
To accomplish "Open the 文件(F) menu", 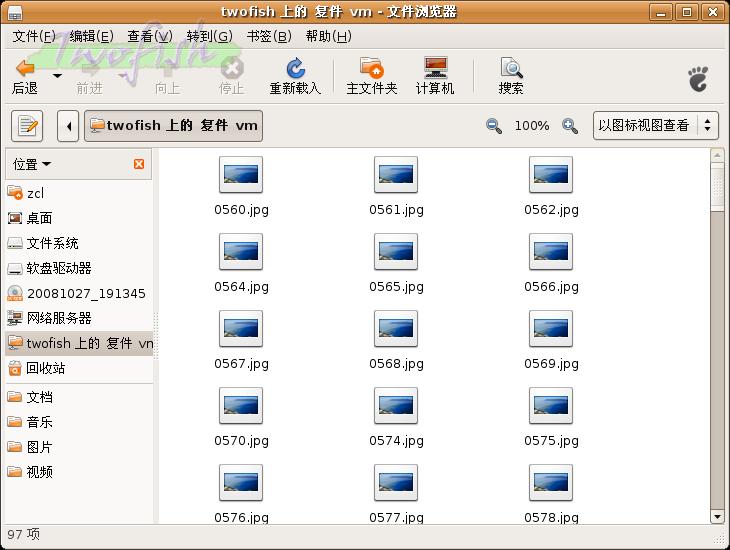I will [x=34, y=36].
